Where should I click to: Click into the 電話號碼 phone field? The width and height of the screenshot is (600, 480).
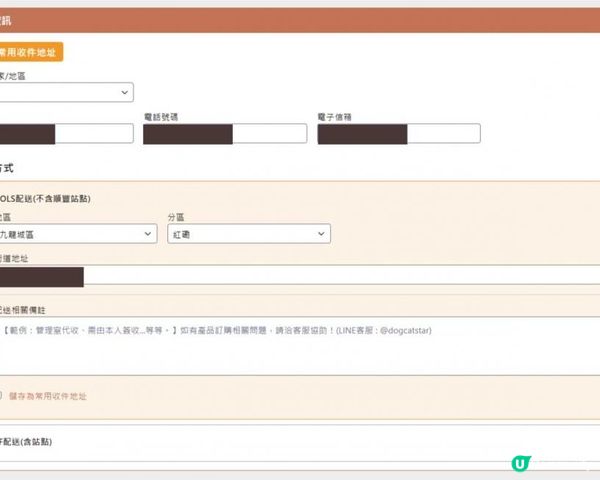point(225,134)
